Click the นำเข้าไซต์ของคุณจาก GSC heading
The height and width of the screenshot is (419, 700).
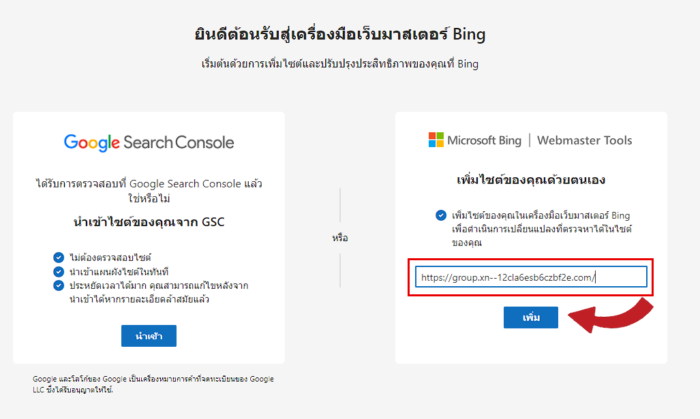[149, 222]
